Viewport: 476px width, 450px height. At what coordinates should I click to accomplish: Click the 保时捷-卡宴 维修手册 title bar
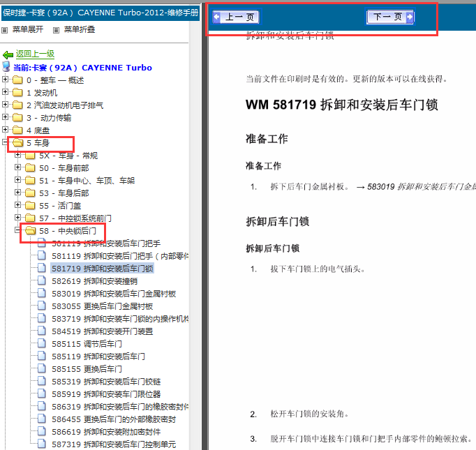pos(101,13)
